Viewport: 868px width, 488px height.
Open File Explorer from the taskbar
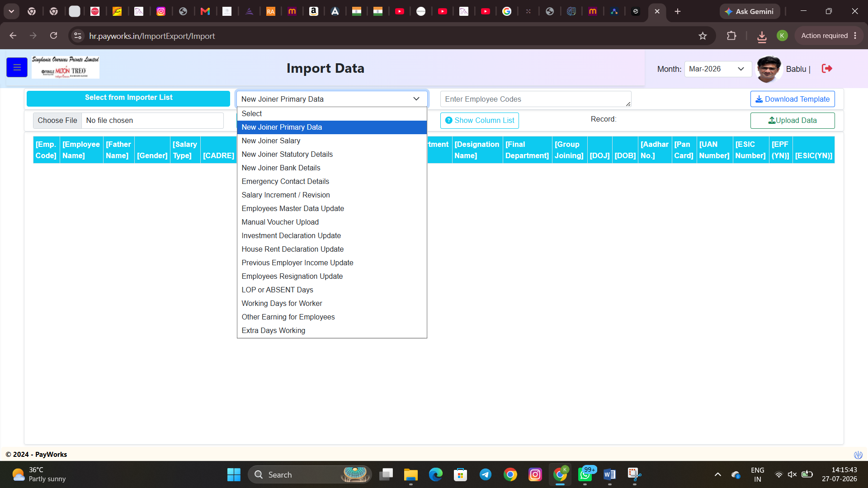[x=410, y=474]
